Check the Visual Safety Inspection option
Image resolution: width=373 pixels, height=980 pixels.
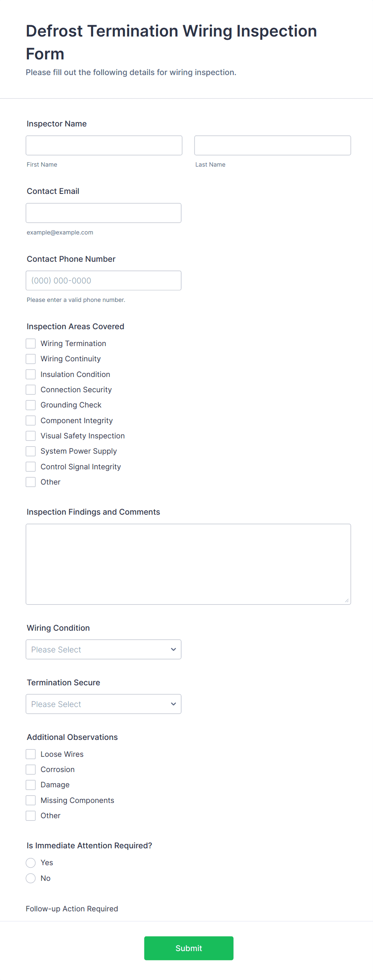pos(31,436)
